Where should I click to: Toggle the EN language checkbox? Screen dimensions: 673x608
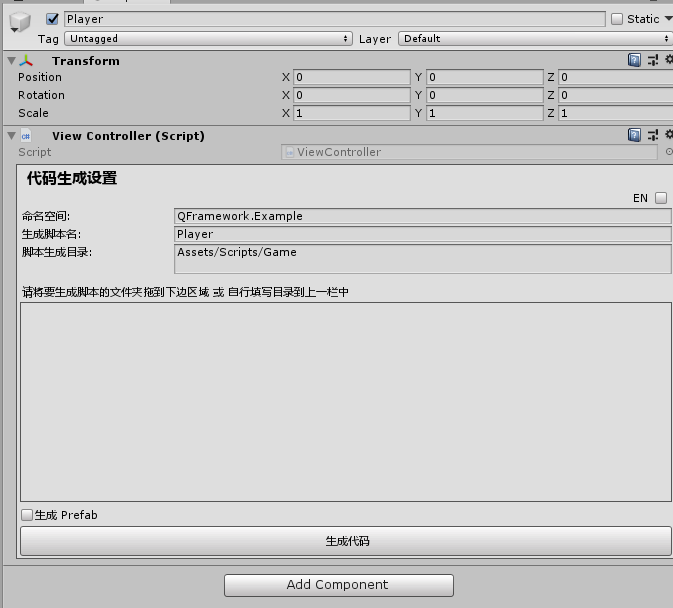pos(661,198)
